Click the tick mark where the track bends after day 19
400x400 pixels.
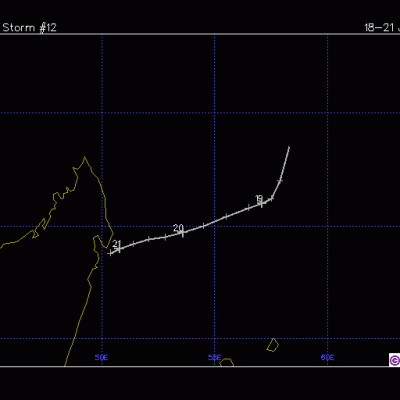pos(272,198)
